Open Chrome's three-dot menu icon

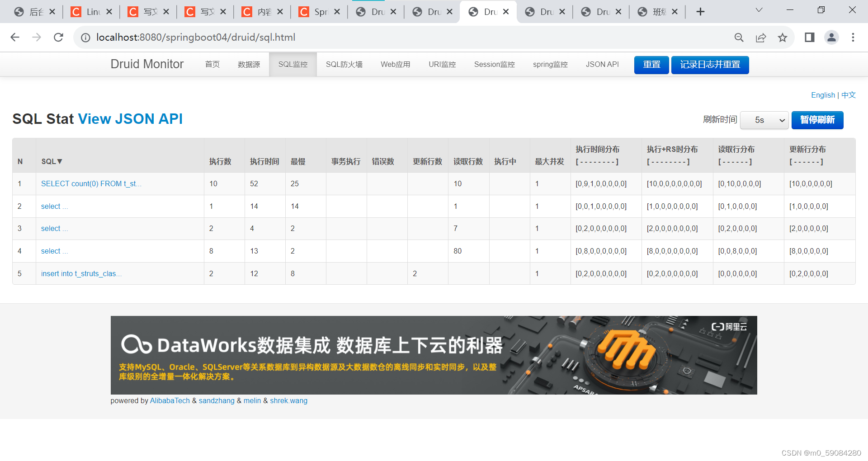pos(853,38)
